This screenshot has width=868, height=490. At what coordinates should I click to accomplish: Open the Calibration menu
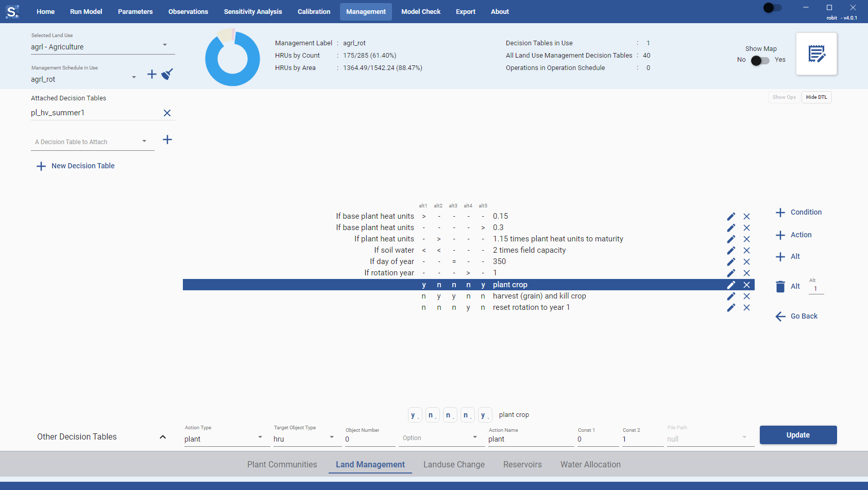point(314,11)
